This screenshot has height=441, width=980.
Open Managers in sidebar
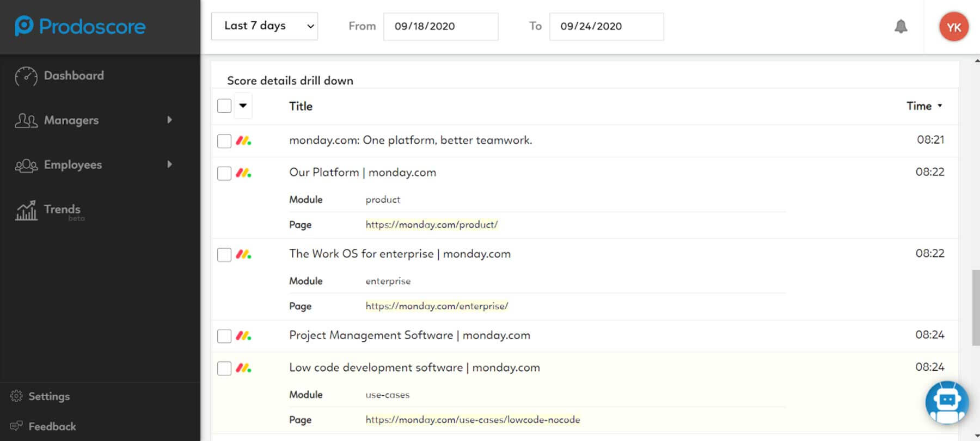click(x=71, y=120)
